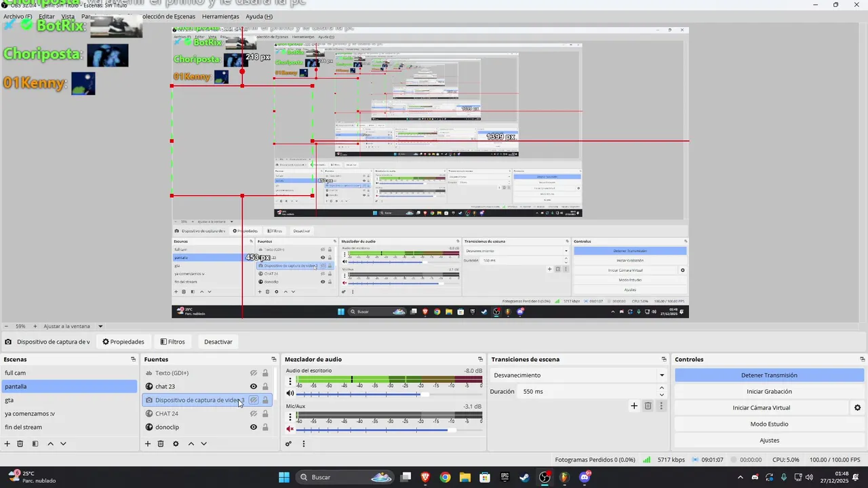Expand hidden system tray icons chevron
The width and height of the screenshot is (868, 488).
pos(740,477)
